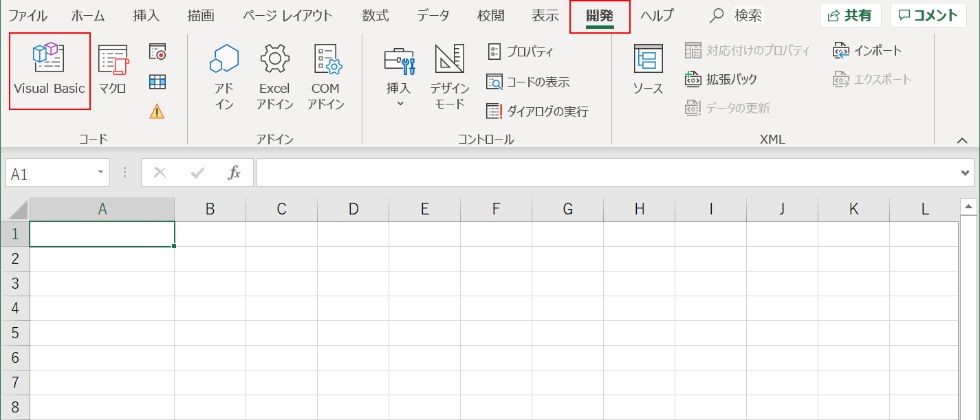Open マクロのセキュリティ settings
This screenshot has width=980, height=420.
(158, 110)
